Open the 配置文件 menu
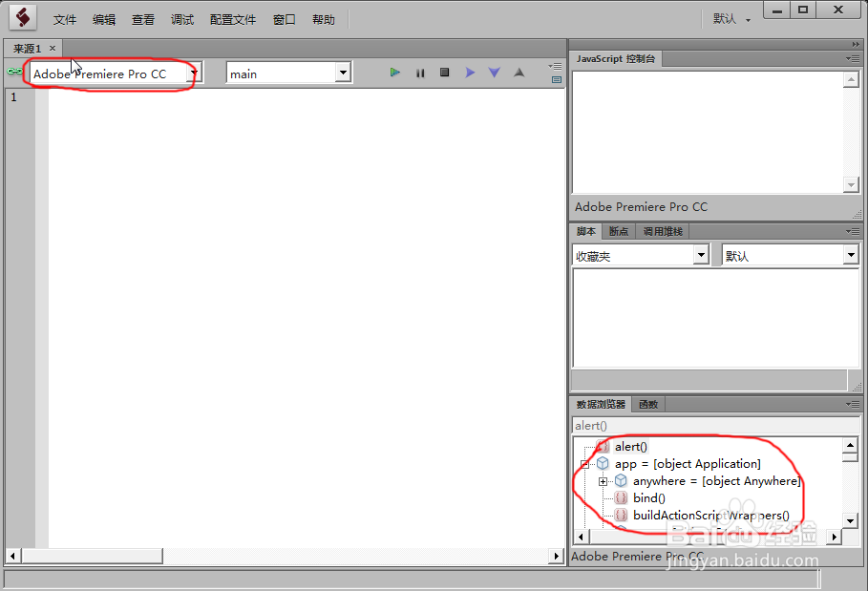 pyautogui.click(x=233, y=20)
